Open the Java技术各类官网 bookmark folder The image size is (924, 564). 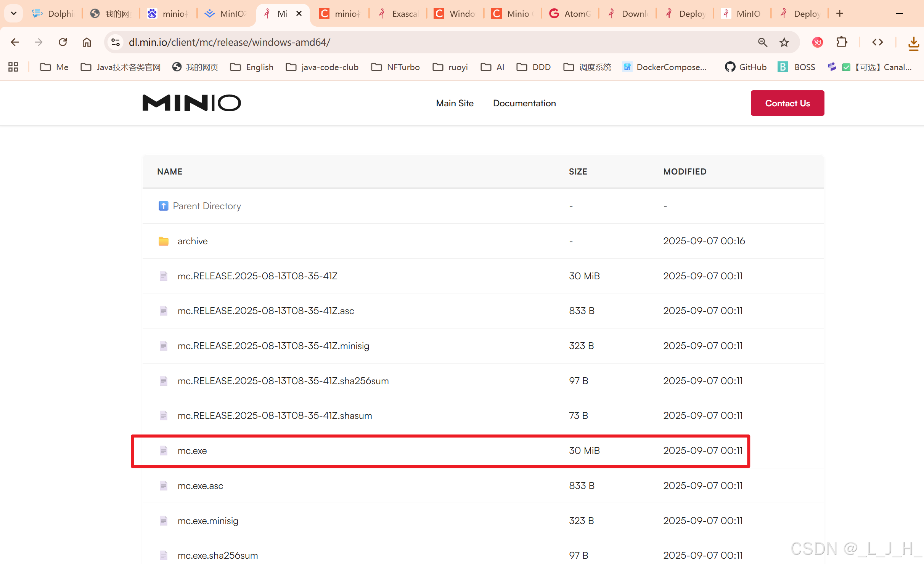[121, 67]
